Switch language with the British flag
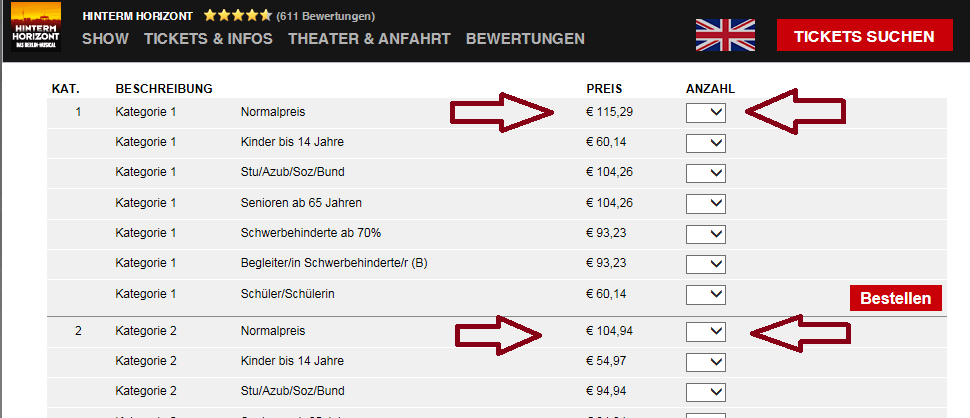Viewport: 970px width, 418px height. (x=725, y=36)
